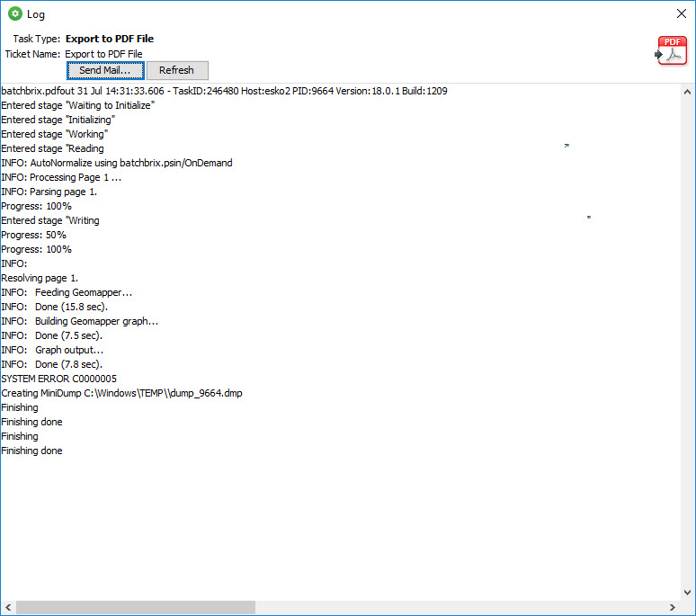Click 'Resolving page 1.' line
The width and height of the screenshot is (696, 616).
[x=40, y=278]
